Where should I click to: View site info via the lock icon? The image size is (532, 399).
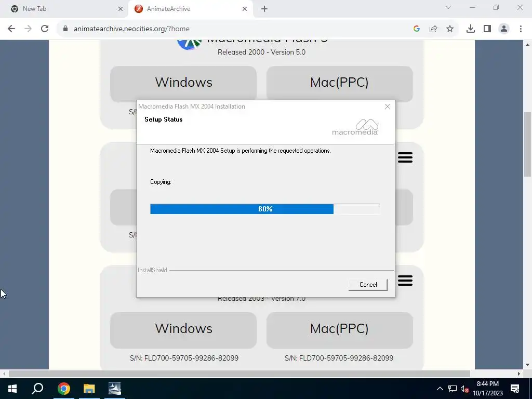(x=65, y=29)
